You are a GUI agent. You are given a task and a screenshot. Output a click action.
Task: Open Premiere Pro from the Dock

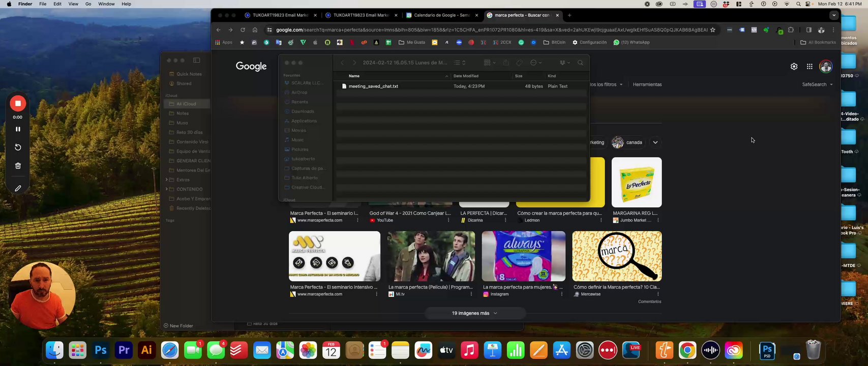[x=124, y=350]
